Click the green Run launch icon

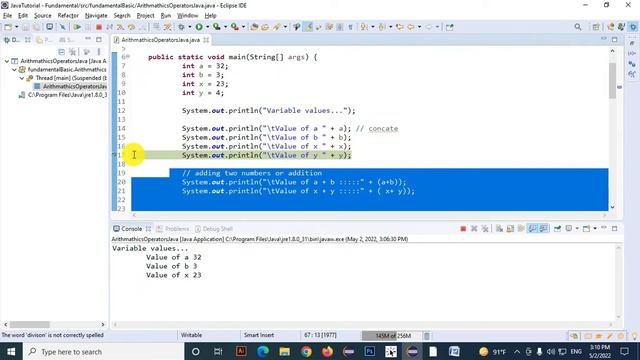click(199, 27)
